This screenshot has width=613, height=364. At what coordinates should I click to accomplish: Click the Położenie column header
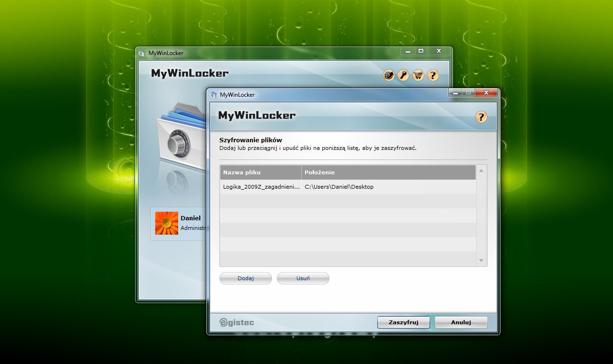coord(389,172)
